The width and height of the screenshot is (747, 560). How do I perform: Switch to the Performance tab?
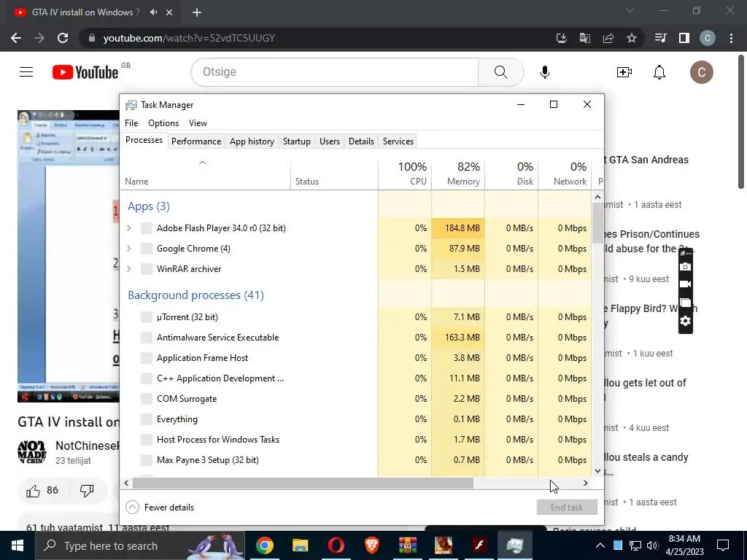(x=196, y=141)
